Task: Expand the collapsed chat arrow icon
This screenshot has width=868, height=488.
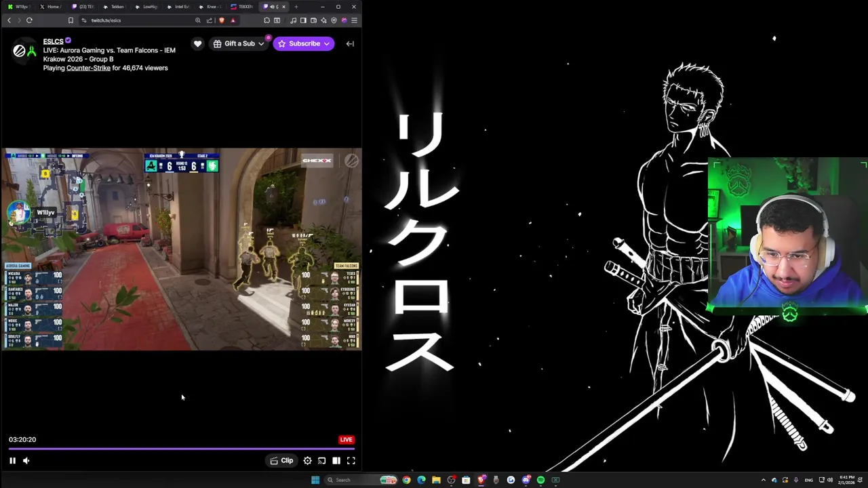Action: click(350, 43)
